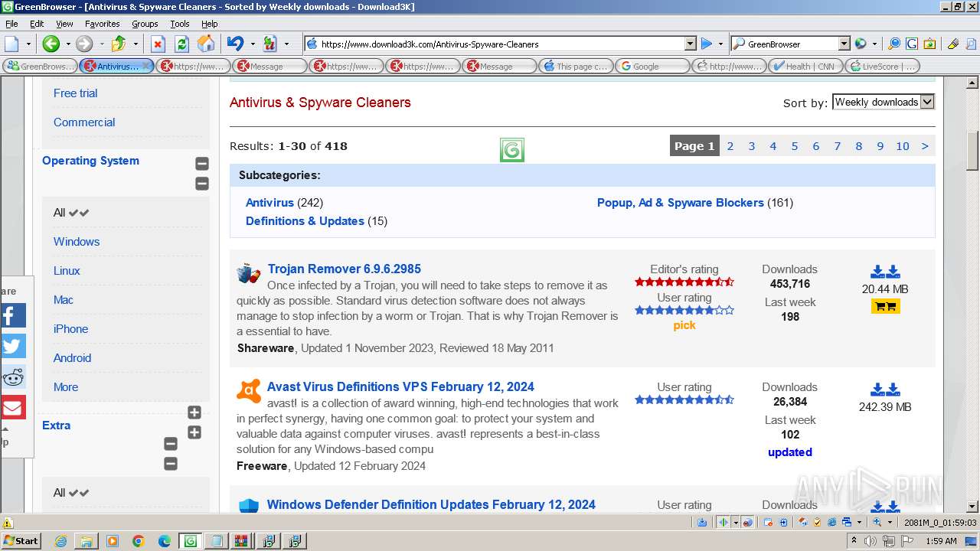The image size is (980, 551).
Task: Click the Facebook share icon
Action: tap(13, 315)
